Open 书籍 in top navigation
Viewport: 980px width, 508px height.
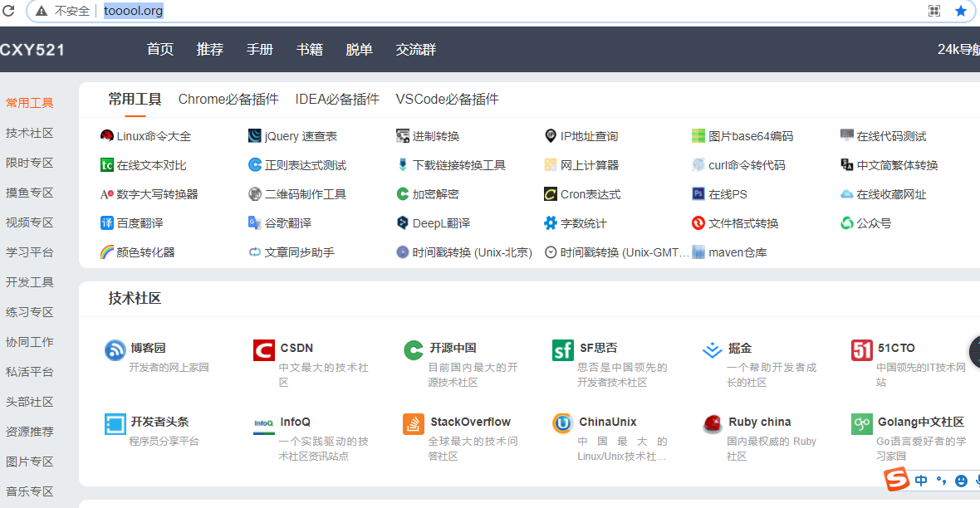(x=310, y=49)
